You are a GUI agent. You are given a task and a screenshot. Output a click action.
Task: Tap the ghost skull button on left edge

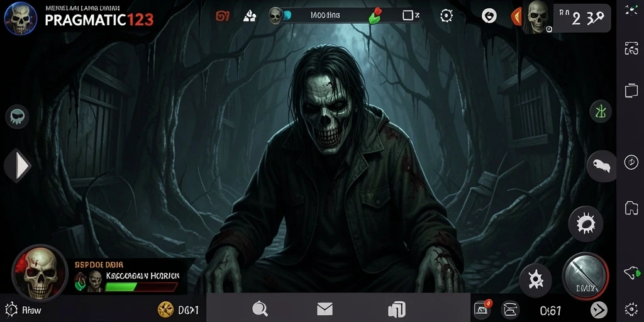click(17, 116)
